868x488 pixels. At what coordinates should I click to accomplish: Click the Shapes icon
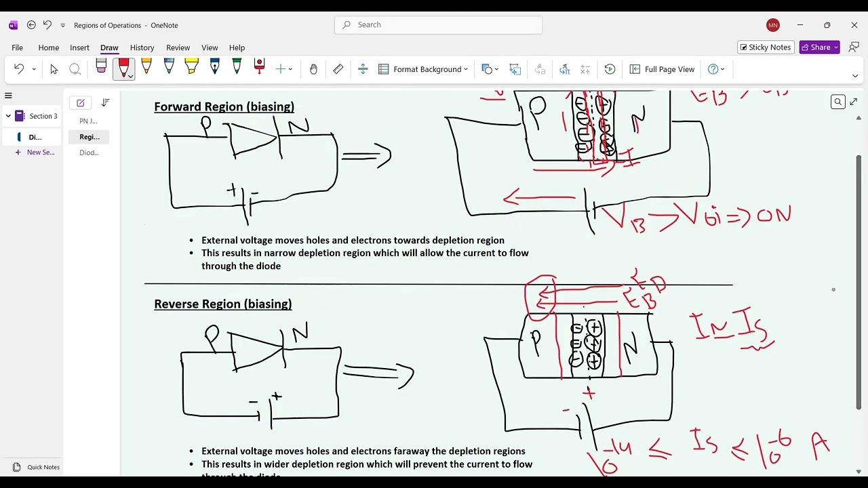tap(487, 69)
